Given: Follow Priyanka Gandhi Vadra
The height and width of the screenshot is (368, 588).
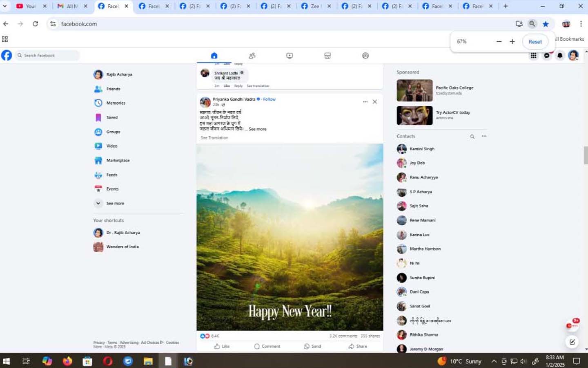Looking at the screenshot, I should point(269,99).
